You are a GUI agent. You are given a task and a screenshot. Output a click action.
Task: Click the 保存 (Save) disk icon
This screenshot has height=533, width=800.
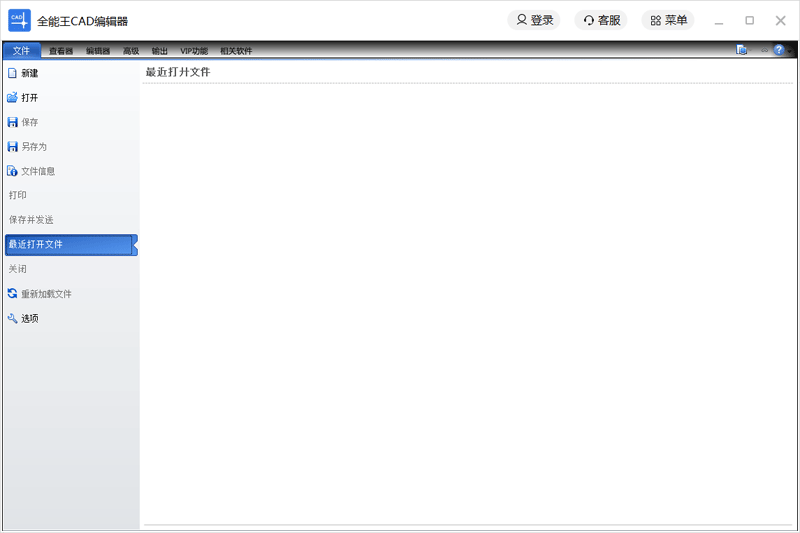click(x=12, y=122)
